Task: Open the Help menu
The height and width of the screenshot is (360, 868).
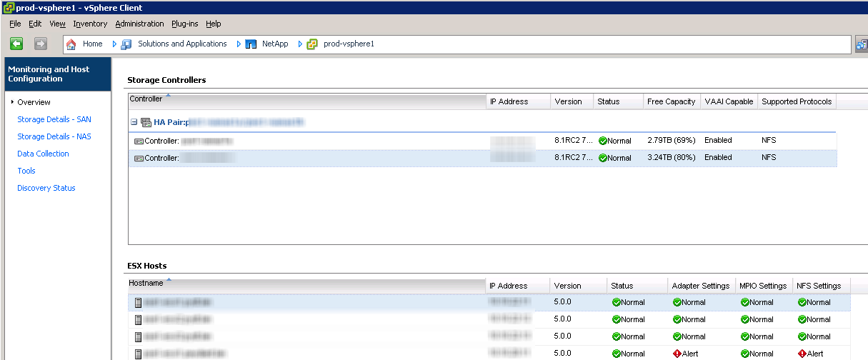Action: point(214,24)
